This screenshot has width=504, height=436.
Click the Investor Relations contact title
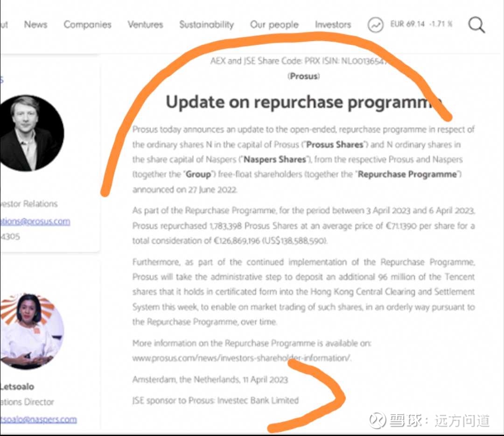(x=29, y=204)
